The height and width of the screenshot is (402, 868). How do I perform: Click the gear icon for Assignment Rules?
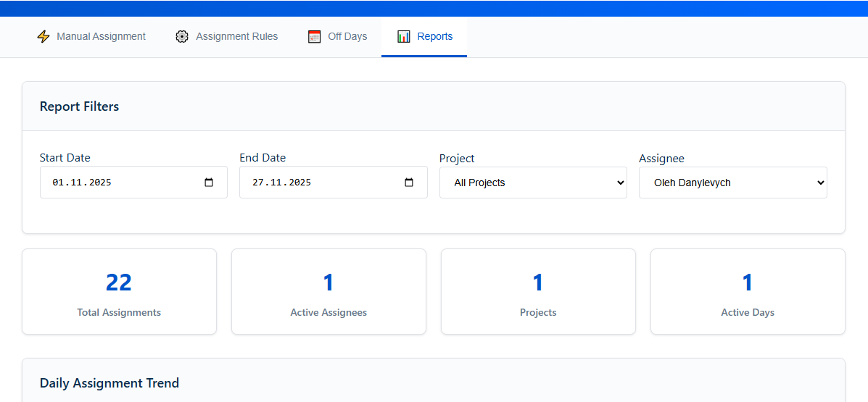click(182, 36)
